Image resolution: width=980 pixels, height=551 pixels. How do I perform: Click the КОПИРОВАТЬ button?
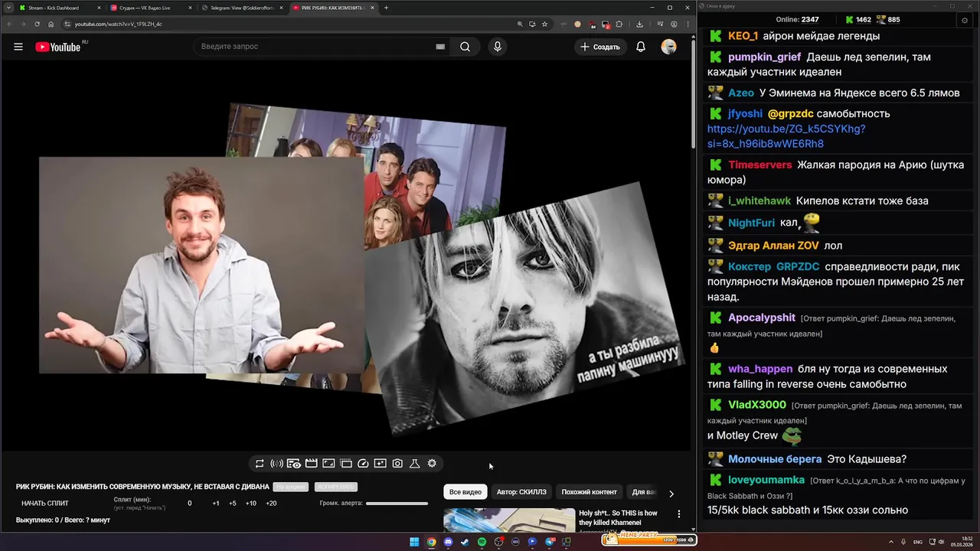point(335,487)
